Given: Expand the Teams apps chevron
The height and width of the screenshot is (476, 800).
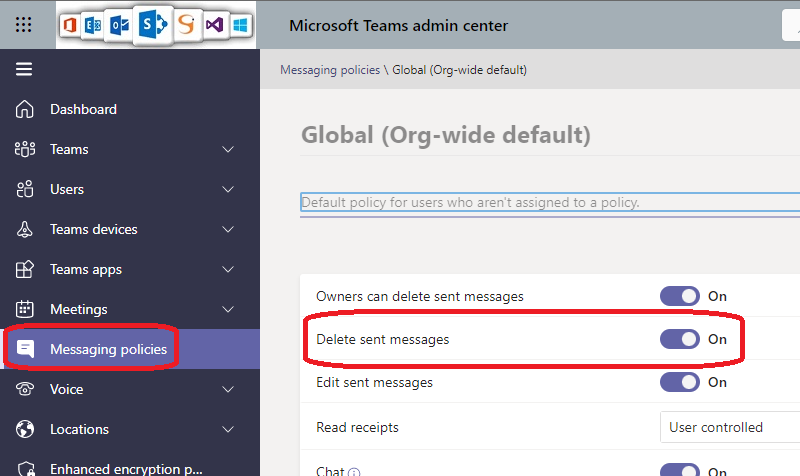Looking at the screenshot, I should pos(228,269).
